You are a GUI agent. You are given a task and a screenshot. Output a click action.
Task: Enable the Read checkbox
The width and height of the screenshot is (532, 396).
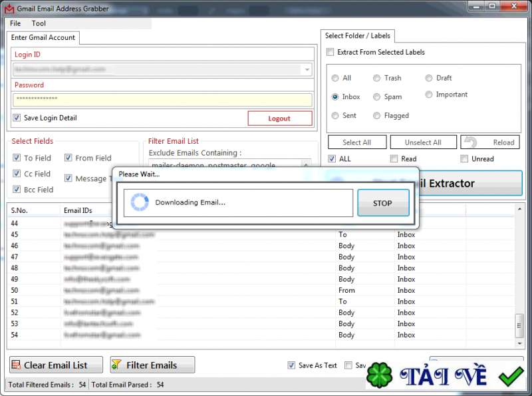394,158
